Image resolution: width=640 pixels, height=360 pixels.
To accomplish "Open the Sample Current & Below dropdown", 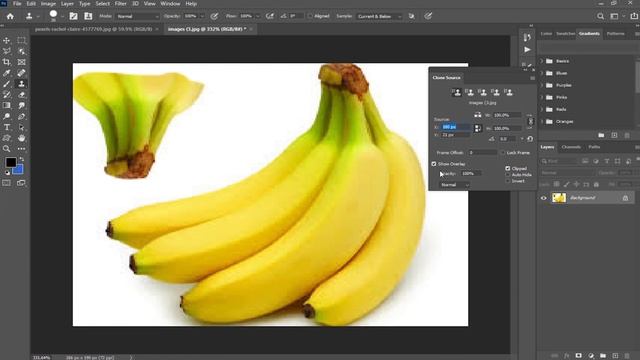I will click(x=379, y=16).
